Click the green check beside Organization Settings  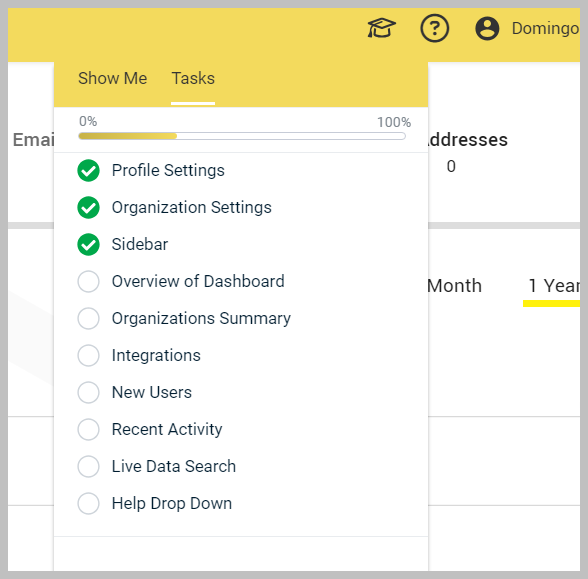coord(88,207)
